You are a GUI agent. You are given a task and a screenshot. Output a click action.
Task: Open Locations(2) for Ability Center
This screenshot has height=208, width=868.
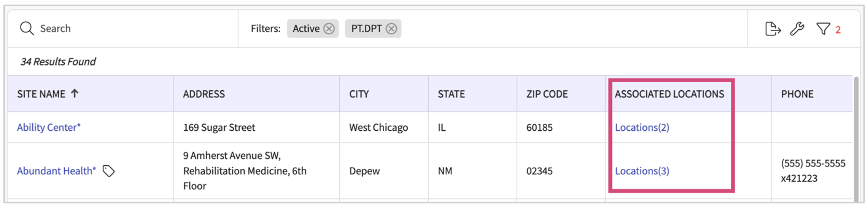coord(642,127)
